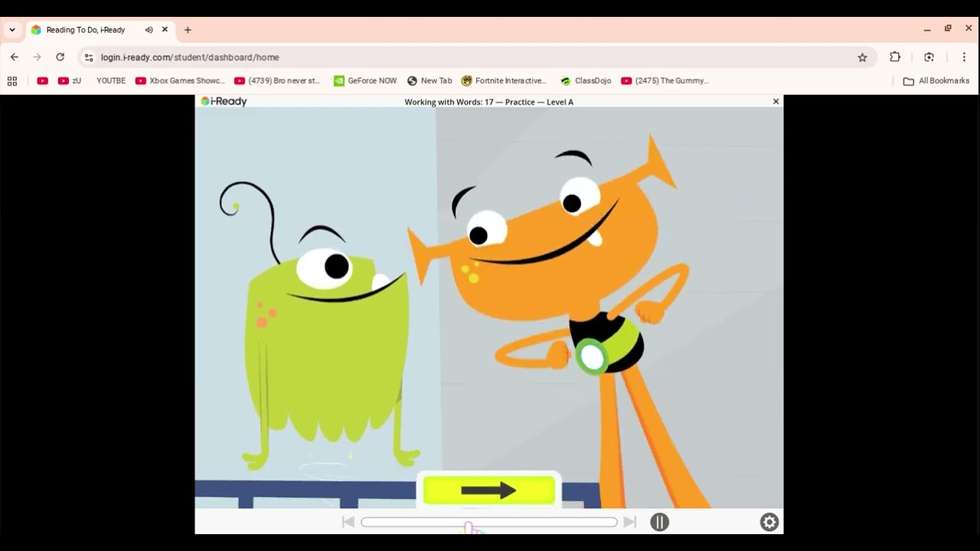This screenshot has width=980, height=551.
Task: Open a new browser tab
Action: tap(188, 30)
